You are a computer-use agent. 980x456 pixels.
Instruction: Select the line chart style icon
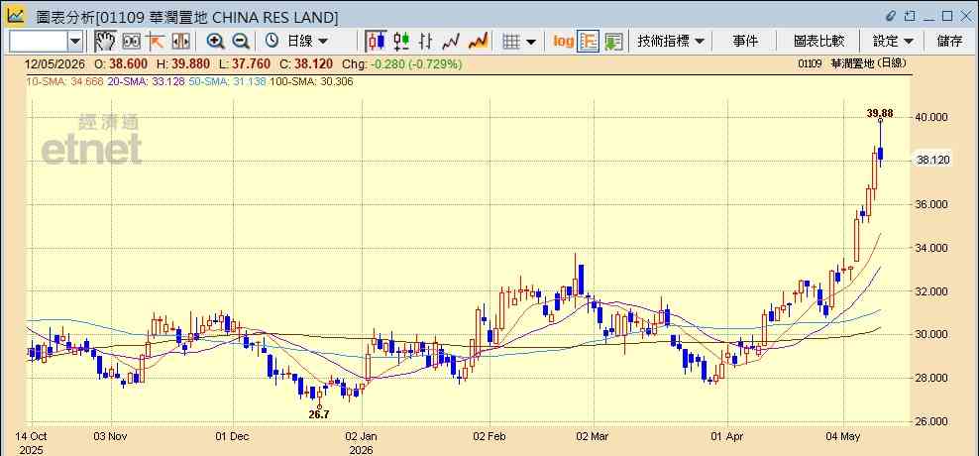(x=451, y=42)
